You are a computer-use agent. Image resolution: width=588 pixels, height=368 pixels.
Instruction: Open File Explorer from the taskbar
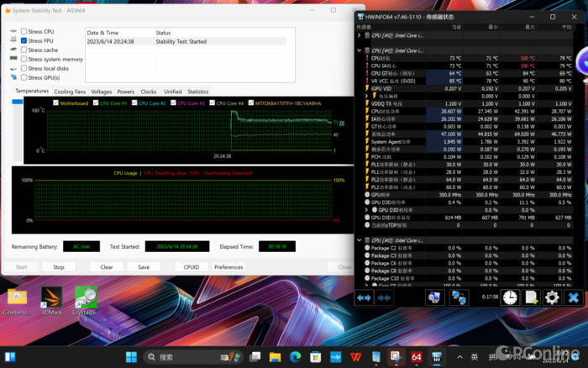275,357
